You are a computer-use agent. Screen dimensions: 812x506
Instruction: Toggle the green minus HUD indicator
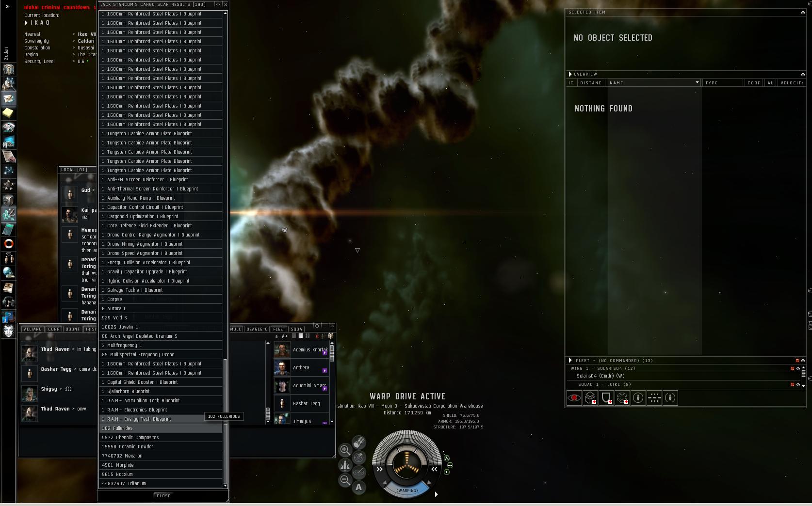(450, 465)
